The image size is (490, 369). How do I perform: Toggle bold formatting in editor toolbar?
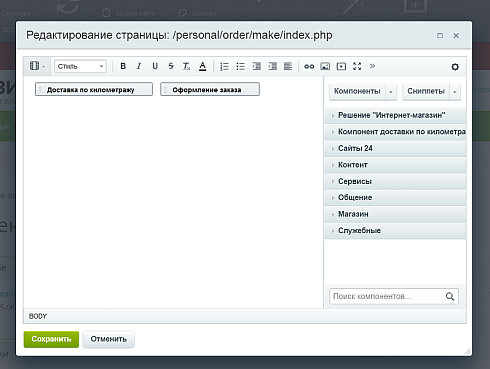coord(123,66)
